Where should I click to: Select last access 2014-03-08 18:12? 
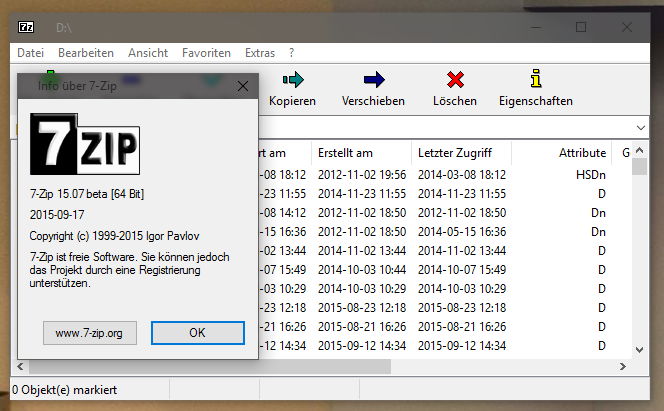point(462,175)
